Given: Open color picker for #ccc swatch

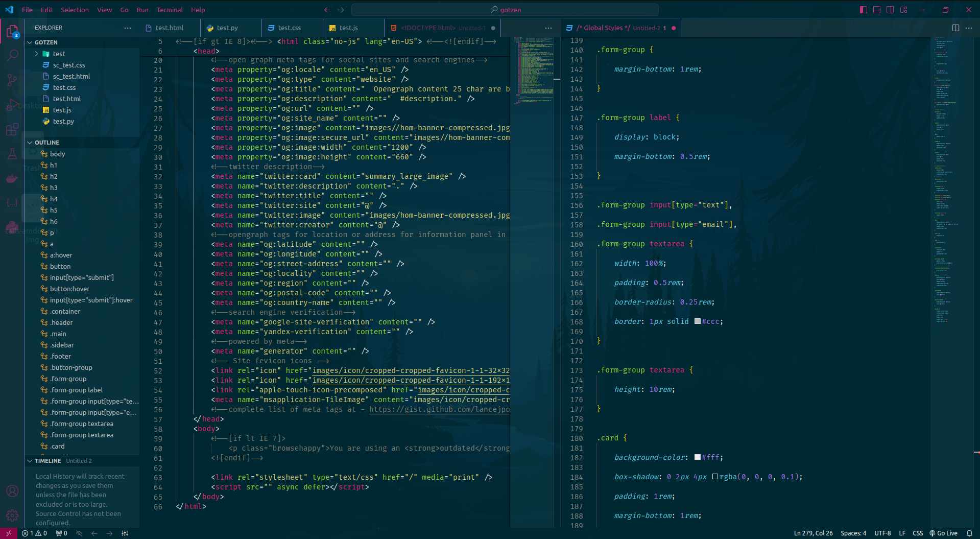Looking at the screenshot, I should 698,322.
